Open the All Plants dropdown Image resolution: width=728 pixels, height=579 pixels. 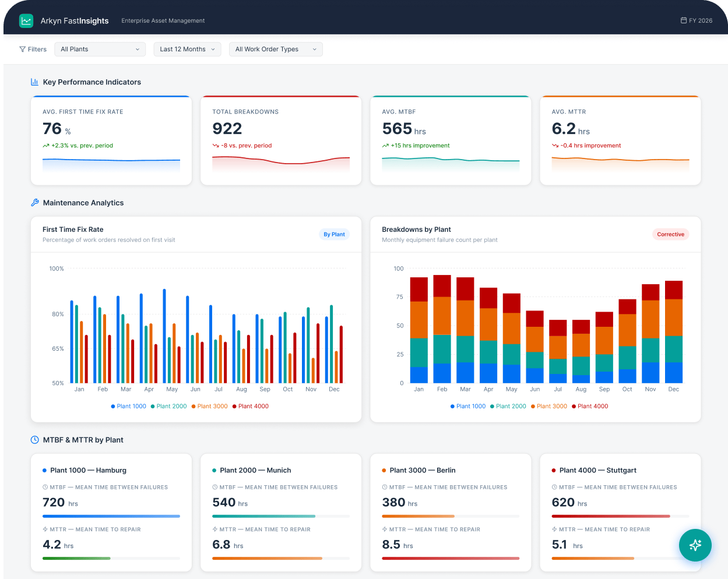100,49
